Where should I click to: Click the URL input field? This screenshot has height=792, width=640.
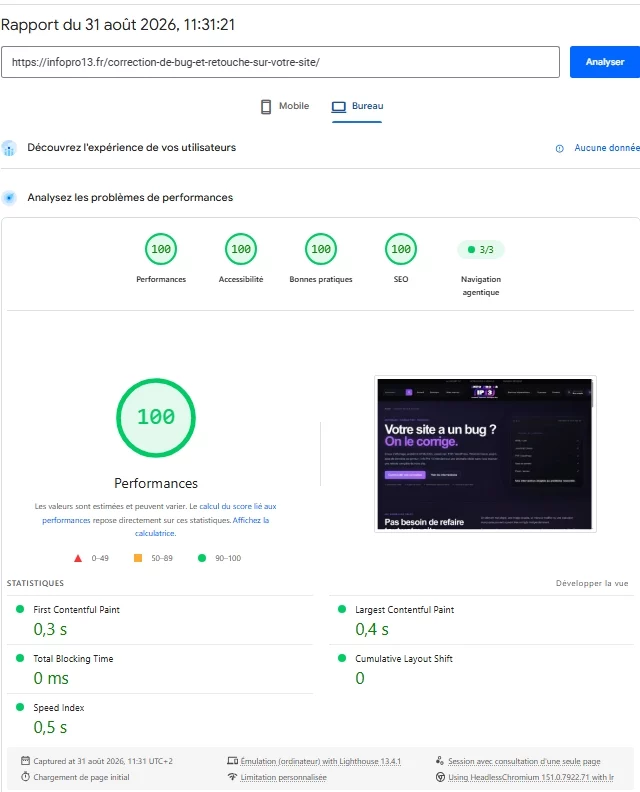pos(280,62)
